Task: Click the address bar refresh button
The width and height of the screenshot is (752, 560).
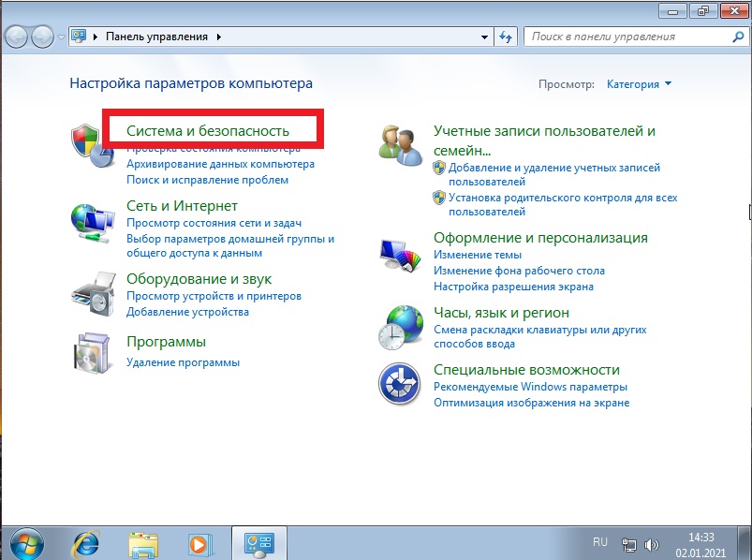Action: 506,37
